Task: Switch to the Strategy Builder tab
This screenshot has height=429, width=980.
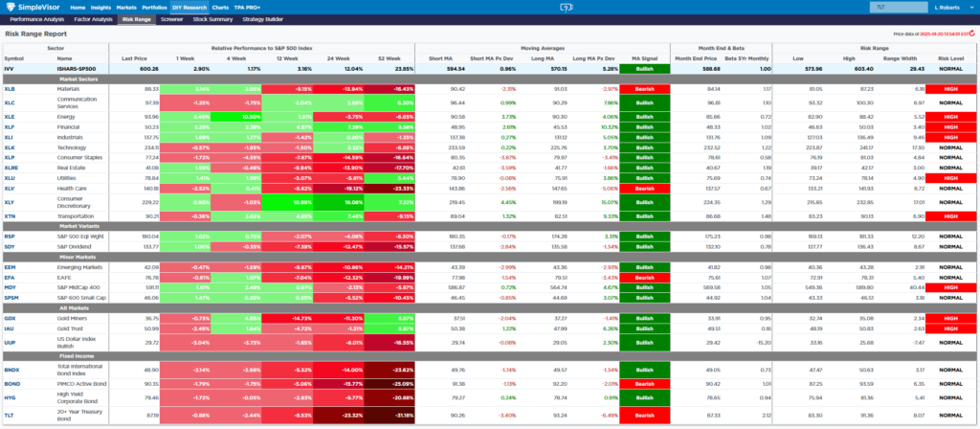Action: (262, 19)
